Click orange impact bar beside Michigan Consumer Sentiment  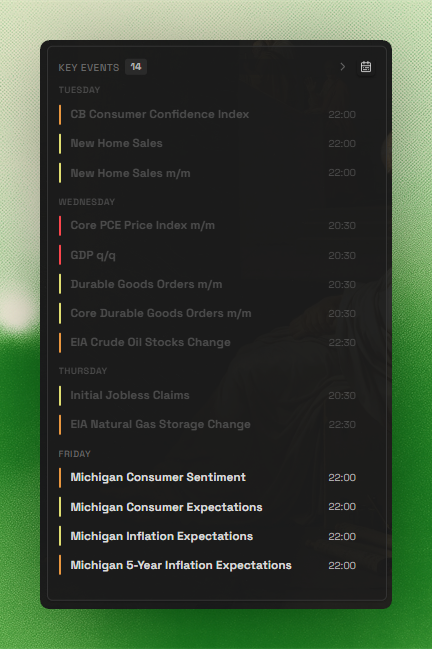point(60,477)
